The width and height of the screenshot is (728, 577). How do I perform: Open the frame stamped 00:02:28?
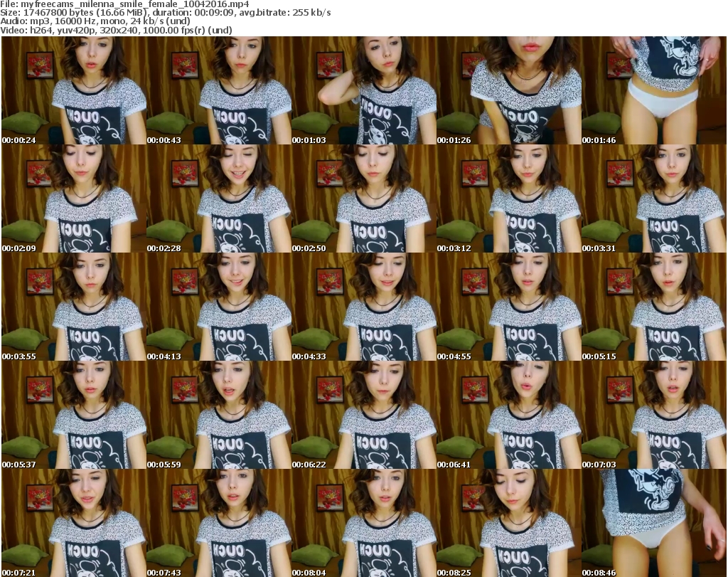tap(219, 198)
